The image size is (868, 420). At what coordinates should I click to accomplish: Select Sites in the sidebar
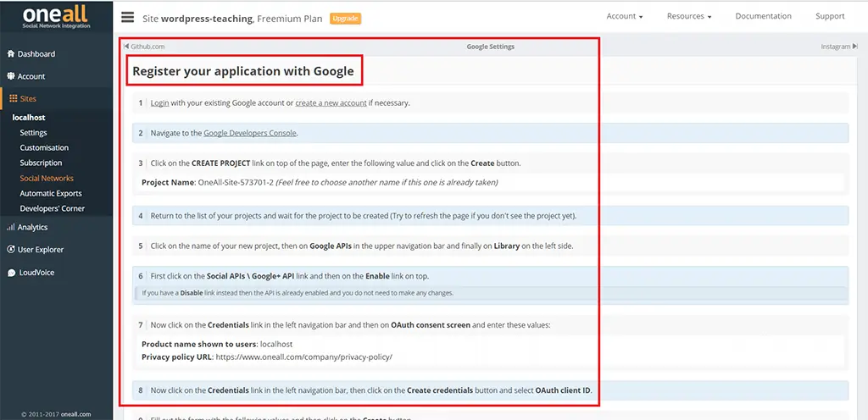[x=23, y=99]
